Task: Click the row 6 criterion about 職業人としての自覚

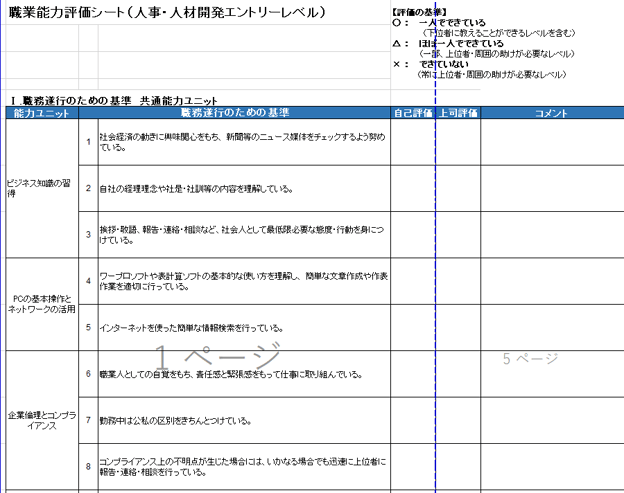Action: click(244, 374)
